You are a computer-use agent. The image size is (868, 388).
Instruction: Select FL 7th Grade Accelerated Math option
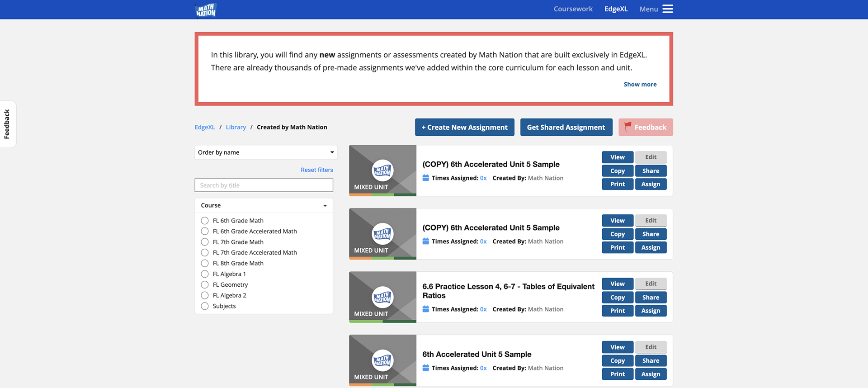coord(205,252)
